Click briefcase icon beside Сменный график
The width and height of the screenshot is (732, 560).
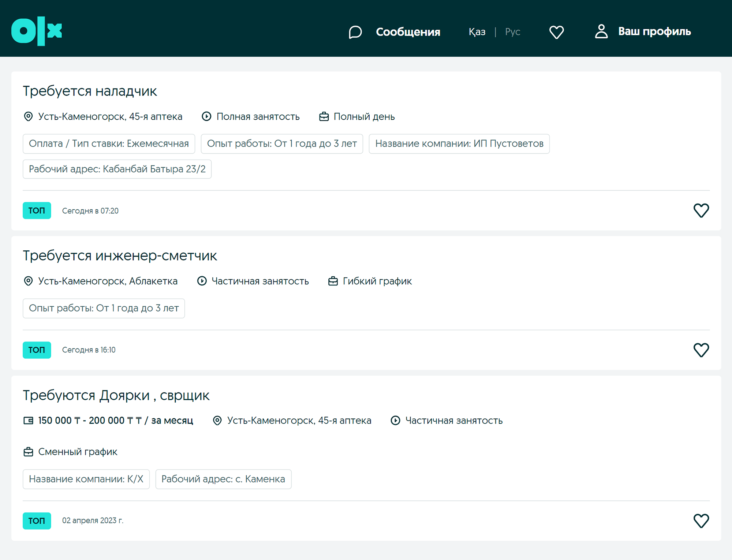(28, 452)
